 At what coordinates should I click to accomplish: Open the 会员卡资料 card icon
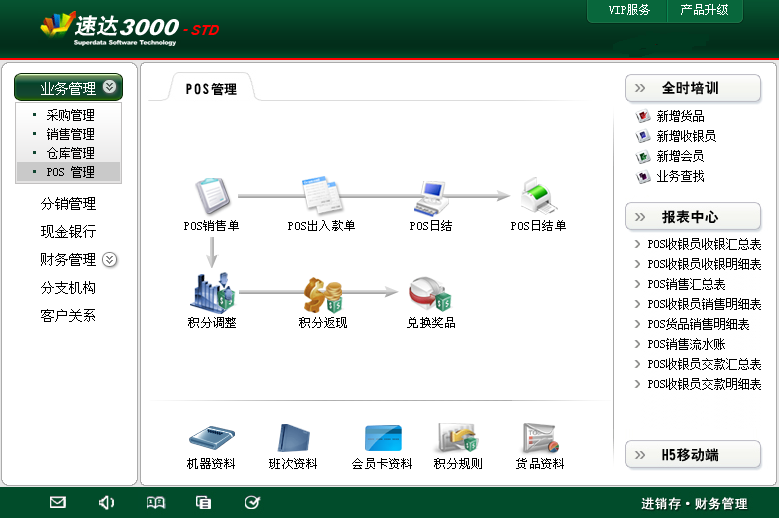pyautogui.click(x=383, y=438)
